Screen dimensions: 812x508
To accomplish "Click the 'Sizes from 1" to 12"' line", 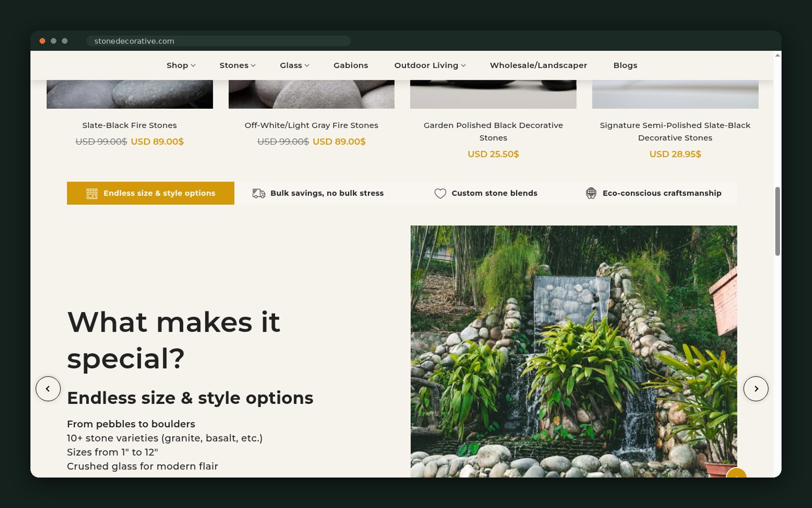I will coord(112,452).
